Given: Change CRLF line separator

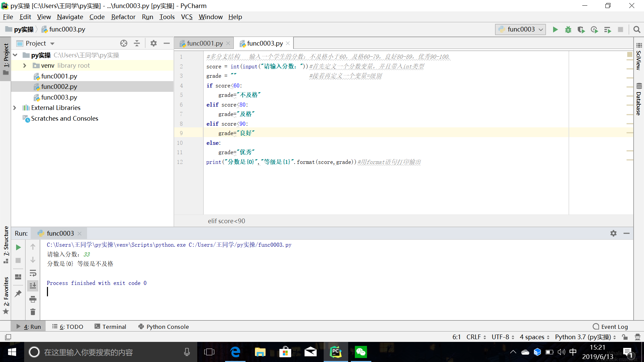Looking at the screenshot, I should coord(476,337).
